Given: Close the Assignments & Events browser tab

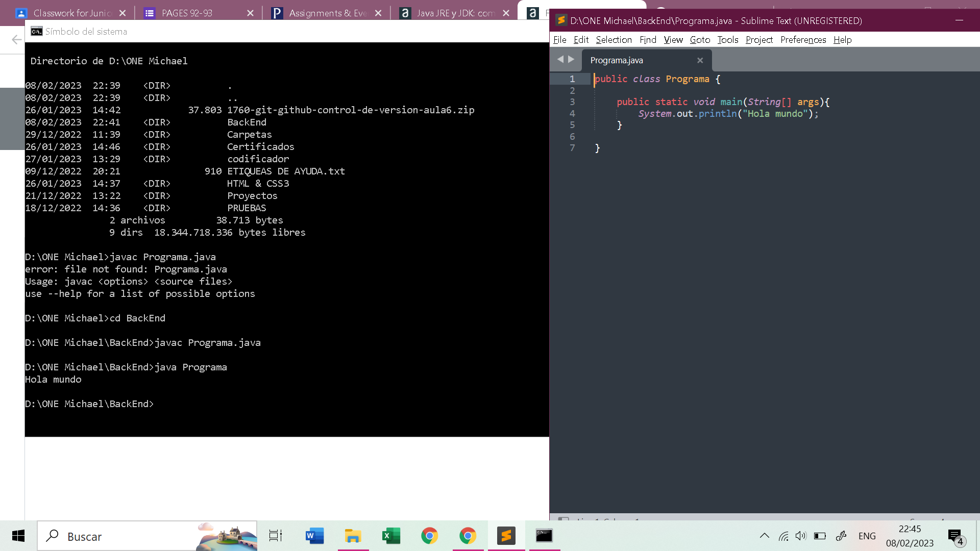Looking at the screenshot, I should [x=378, y=13].
